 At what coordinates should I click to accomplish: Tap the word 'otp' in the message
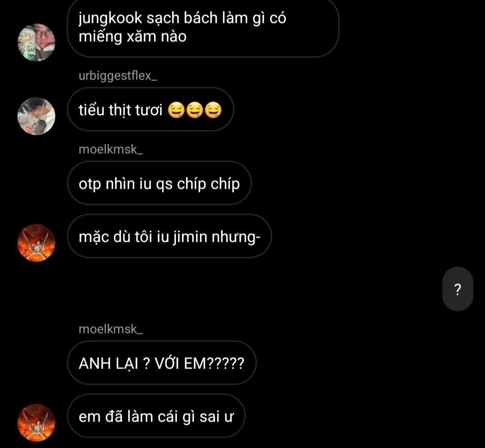[90, 185]
